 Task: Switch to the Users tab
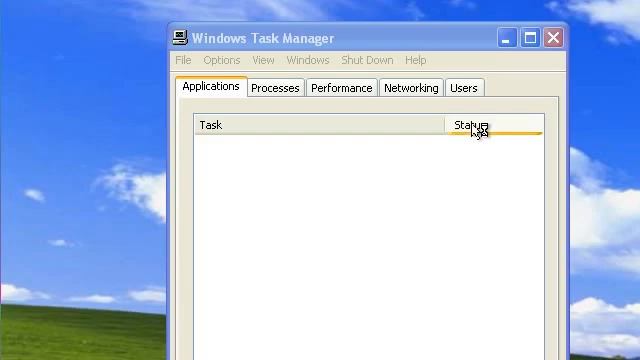(464, 88)
